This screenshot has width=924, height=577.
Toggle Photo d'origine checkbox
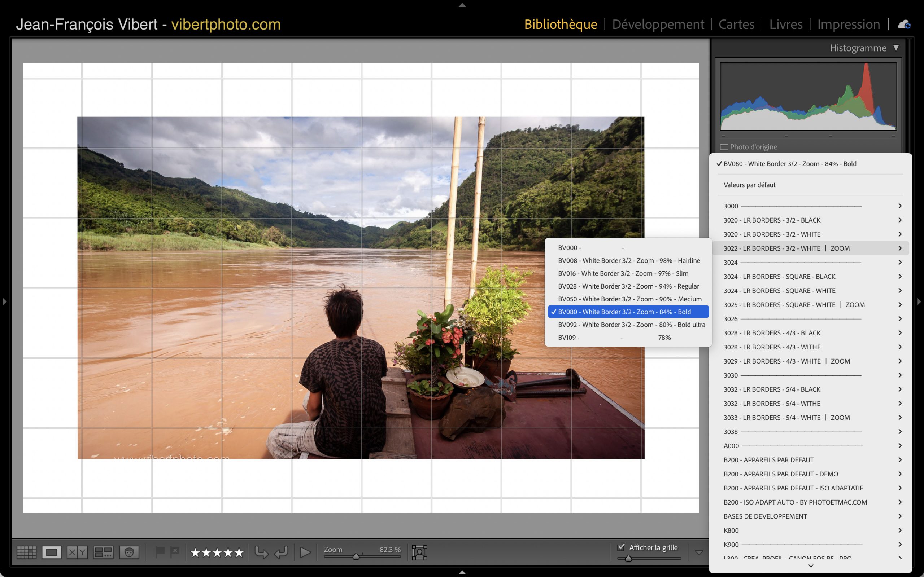click(x=724, y=147)
